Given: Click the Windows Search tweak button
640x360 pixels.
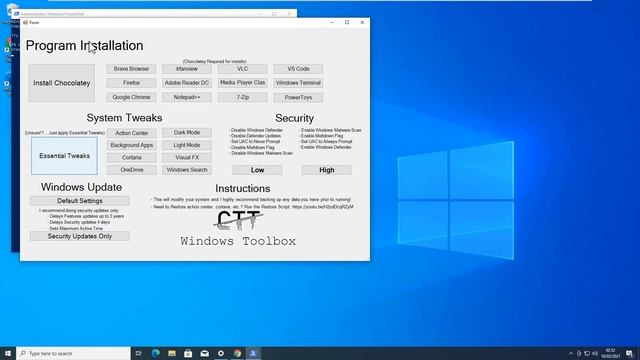Looking at the screenshot, I should click(187, 170).
